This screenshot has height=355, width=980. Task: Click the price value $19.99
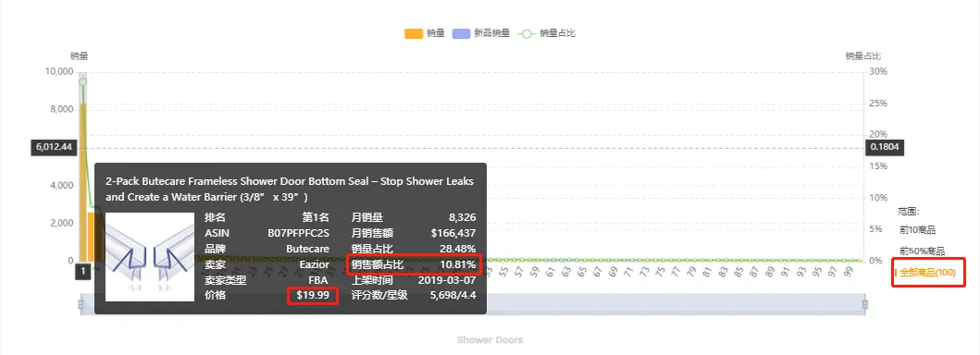(x=313, y=295)
